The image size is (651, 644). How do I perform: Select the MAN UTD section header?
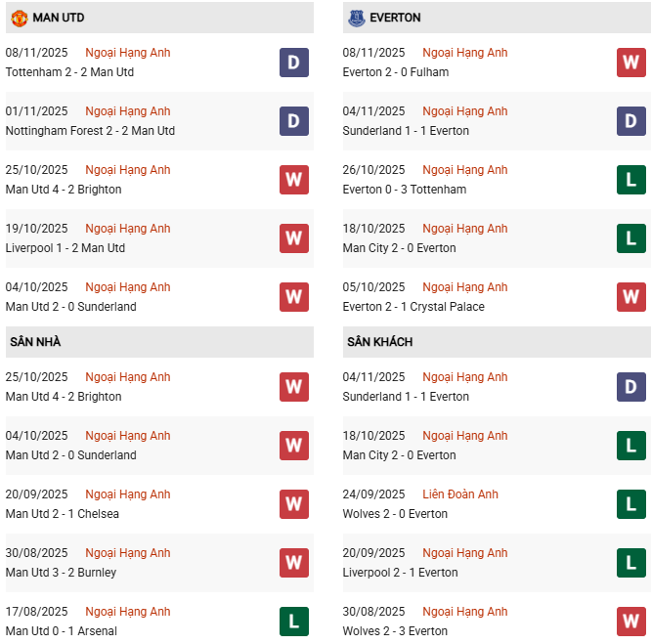(x=59, y=18)
